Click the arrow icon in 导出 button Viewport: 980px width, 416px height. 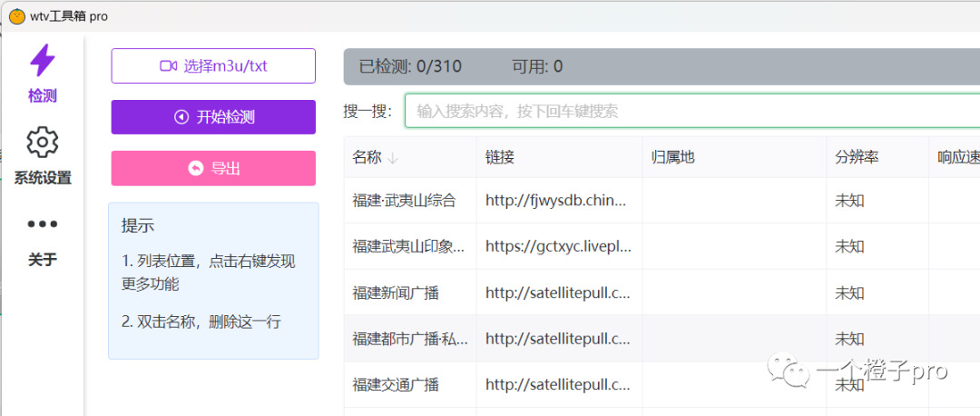(x=196, y=168)
